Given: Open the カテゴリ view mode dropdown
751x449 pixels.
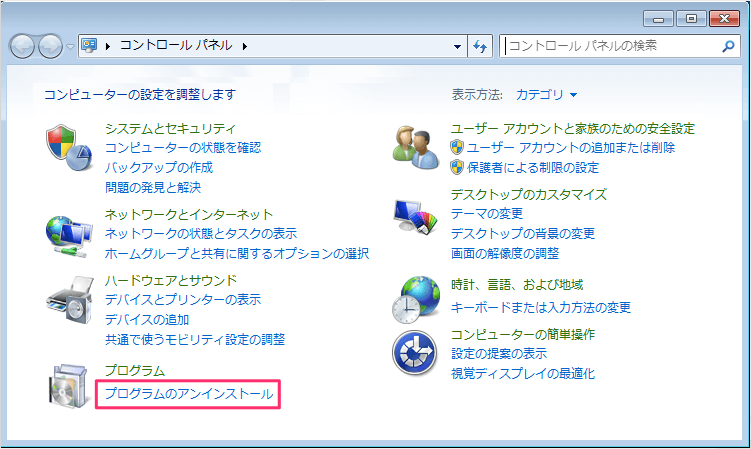Looking at the screenshot, I should coord(546,95).
